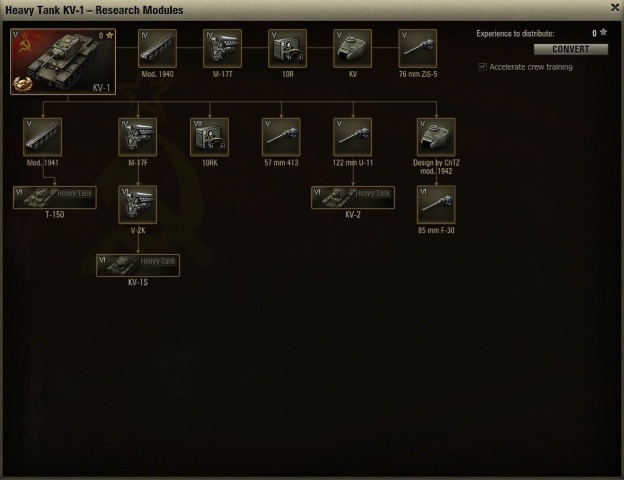
Task: Click the Mod. 1940 suspension module
Action: point(157,48)
